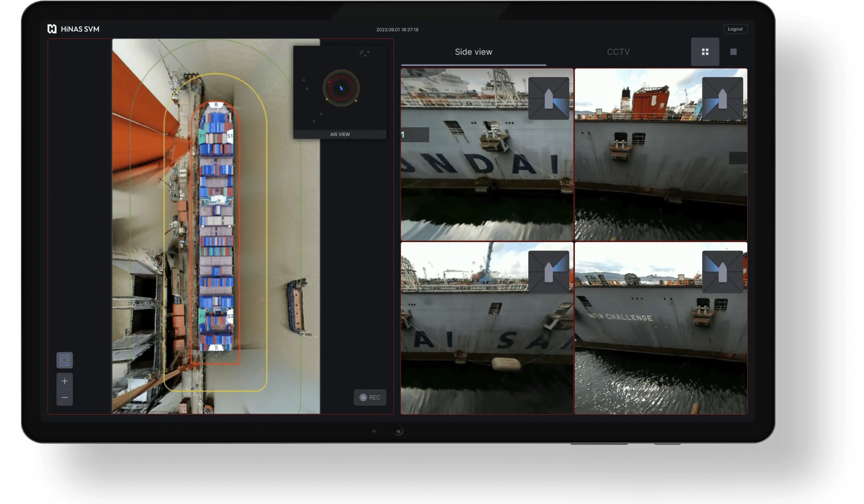Click the bow camera marker B
Image resolution: width=864 pixels, height=504 pixels.
click(x=216, y=104)
